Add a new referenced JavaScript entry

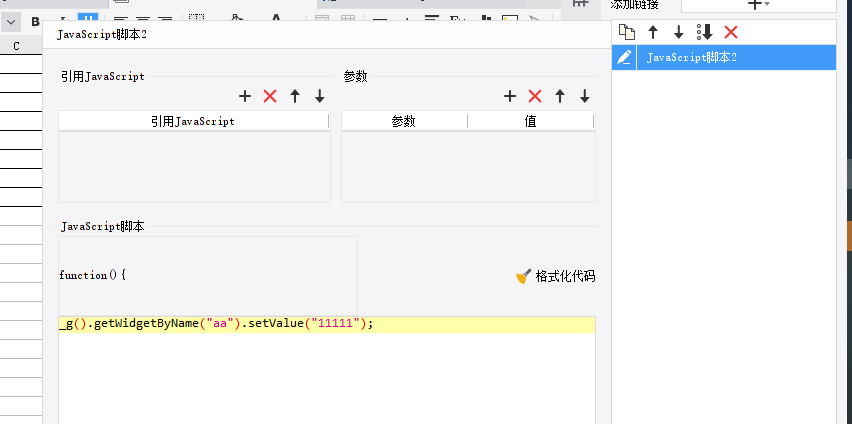pos(245,96)
